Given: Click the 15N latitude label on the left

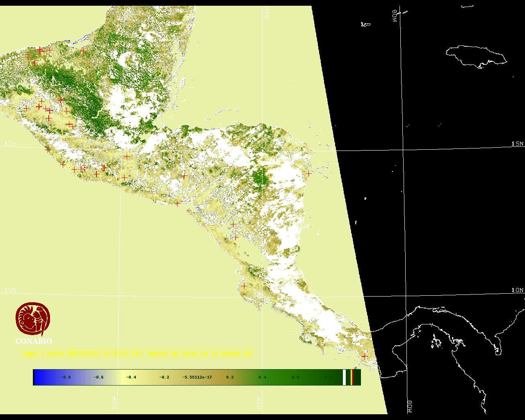Looking at the screenshot, I should tap(11, 144).
